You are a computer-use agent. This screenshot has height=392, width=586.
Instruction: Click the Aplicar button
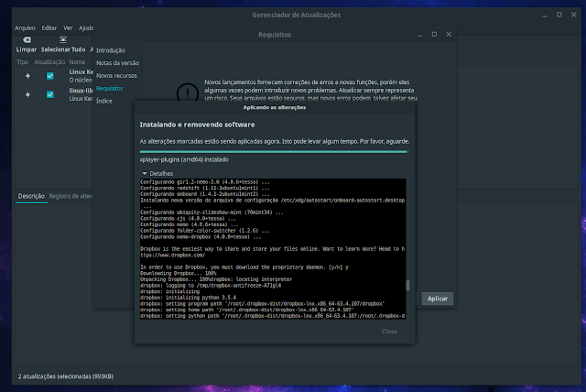pyautogui.click(x=438, y=299)
